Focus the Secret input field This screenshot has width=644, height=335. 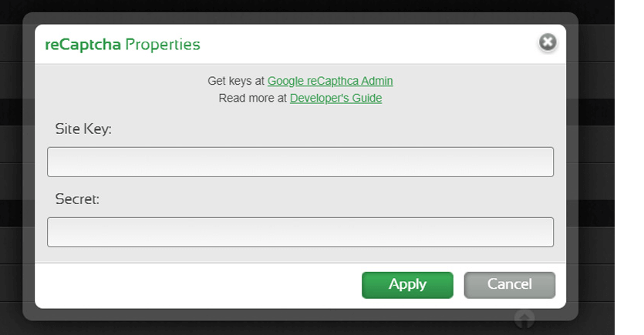(x=300, y=232)
